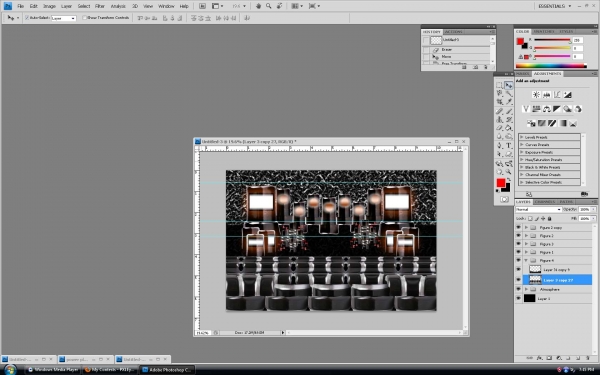This screenshot has width=600, height=375.
Task: Select the Zoom tool in the toolbox
Action: tap(509, 172)
